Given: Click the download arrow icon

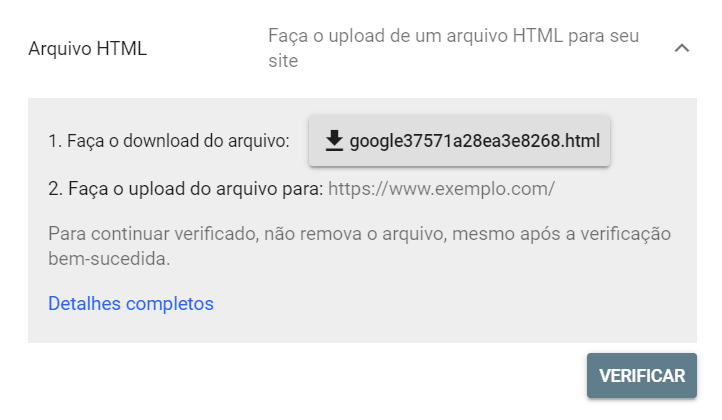Looking at the screenshot, I should 334,140.
